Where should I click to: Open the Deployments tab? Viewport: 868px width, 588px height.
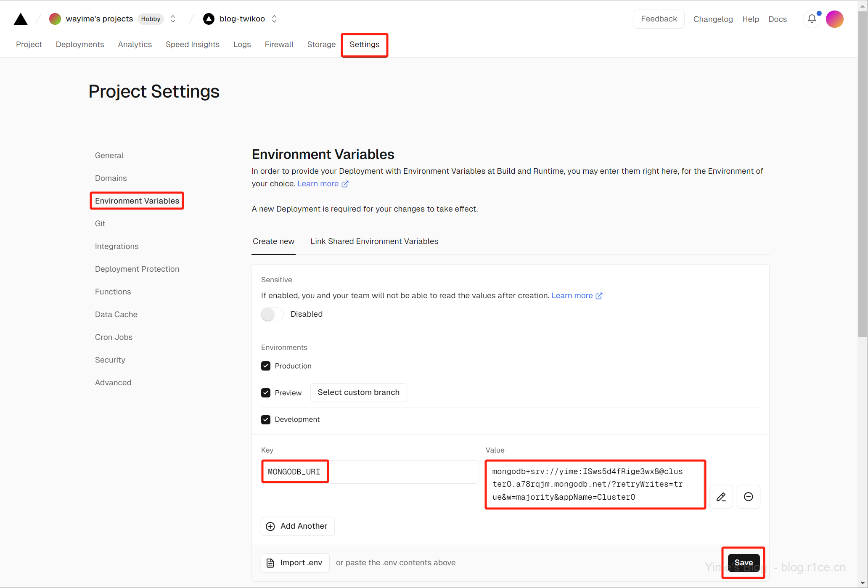pyautogui.click(x=79, y=45)
